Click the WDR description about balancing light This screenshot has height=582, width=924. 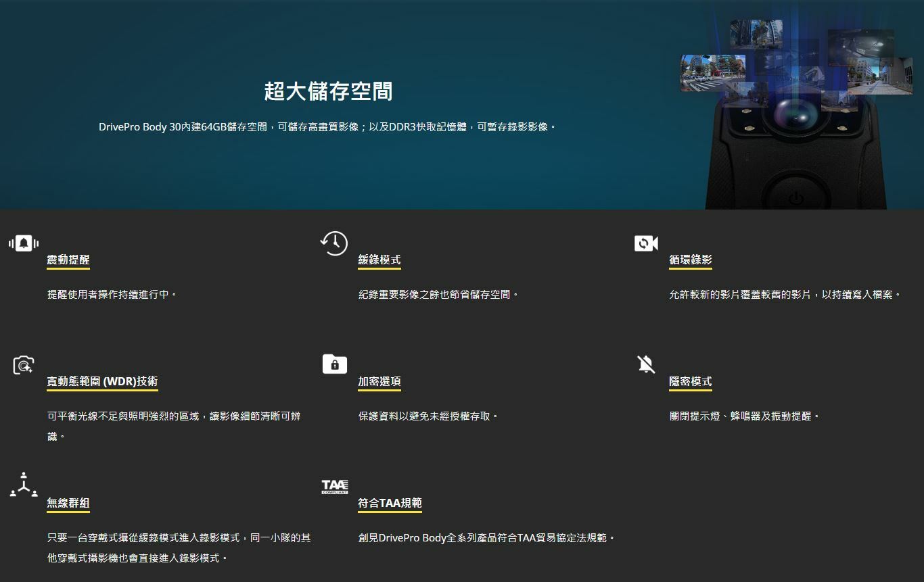(x=174, y=427)
